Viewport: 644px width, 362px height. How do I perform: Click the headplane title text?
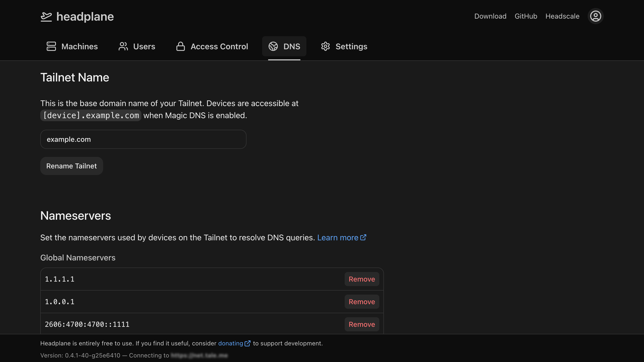[x=85, y=17]
